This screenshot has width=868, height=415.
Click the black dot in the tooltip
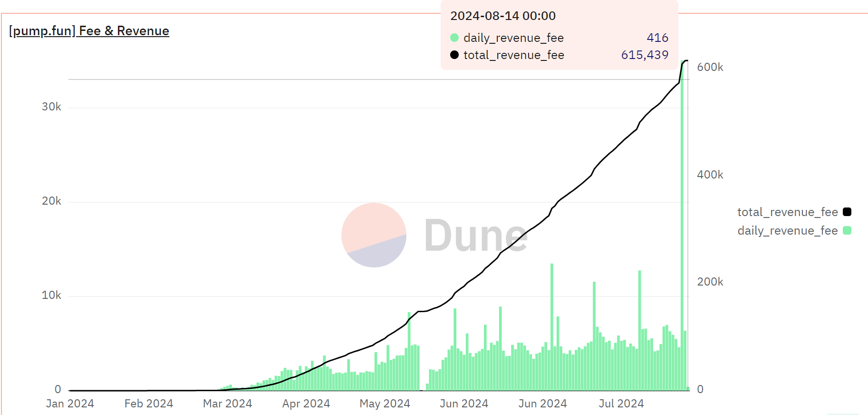click(x=454, y=55)
